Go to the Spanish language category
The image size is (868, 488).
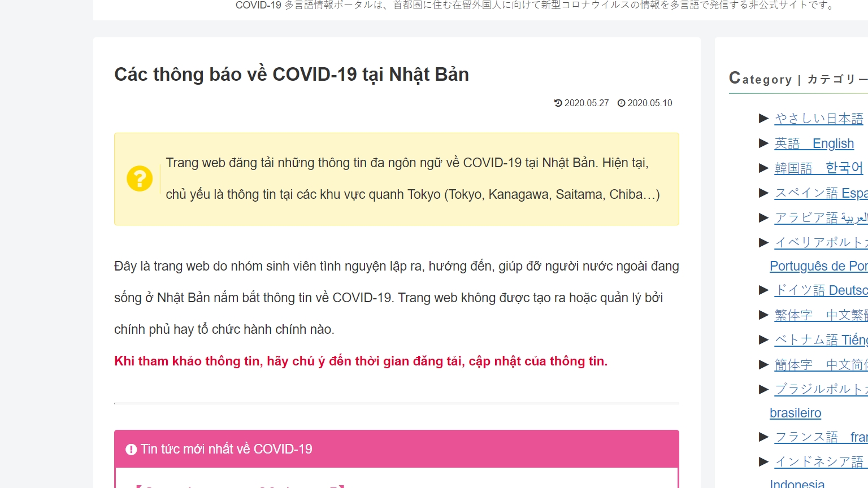point(821,193)
